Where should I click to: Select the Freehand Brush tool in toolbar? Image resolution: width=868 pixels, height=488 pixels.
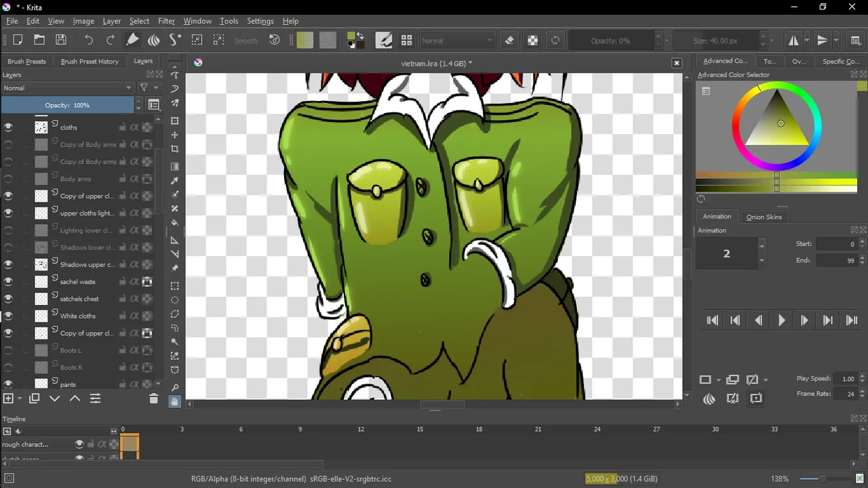click(x=132, y=40)
